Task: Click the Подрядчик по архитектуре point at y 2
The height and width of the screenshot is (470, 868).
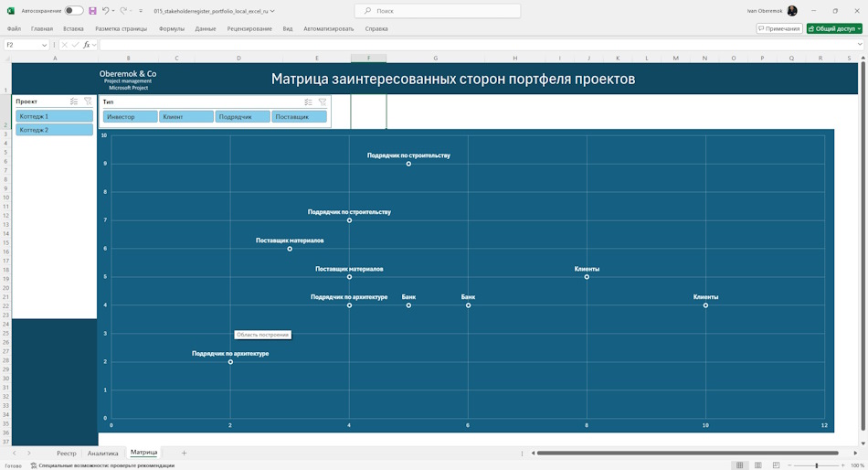Action: pyautogui.click(x=230, y=362)
